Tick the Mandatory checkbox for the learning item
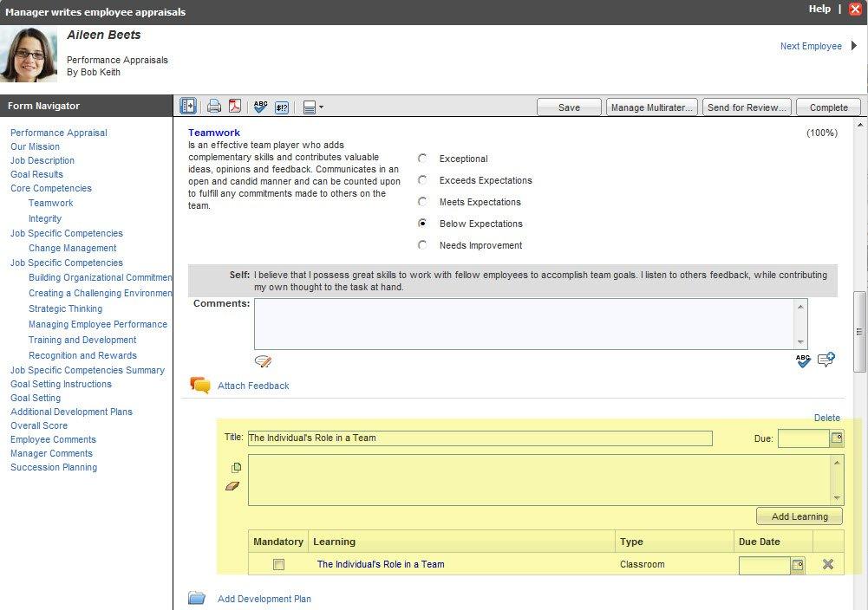This screenshot has width=868, height=610. pyautogui.click(x=278, y=565)
